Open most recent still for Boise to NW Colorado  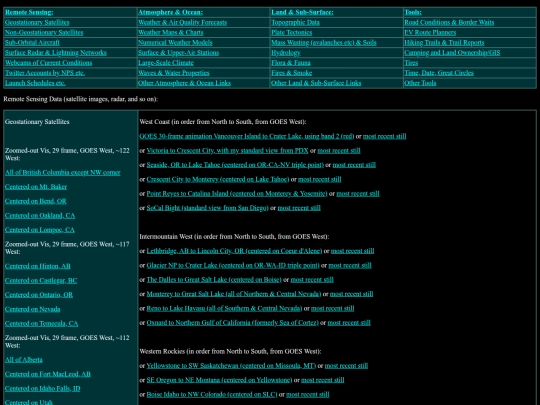click(308, 394)
